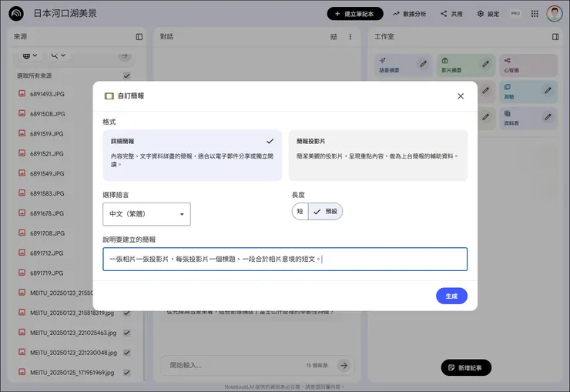Image resolution: width=570 pixels, height=392 pixels.
Task: Select source 6891678.JPG
Action: pos(46,213)
